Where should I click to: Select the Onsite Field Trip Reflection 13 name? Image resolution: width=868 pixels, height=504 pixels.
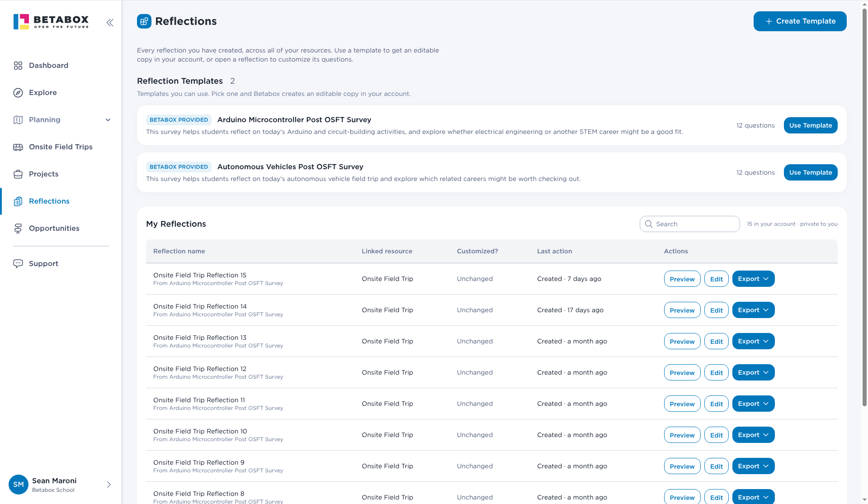coord(200,338)
